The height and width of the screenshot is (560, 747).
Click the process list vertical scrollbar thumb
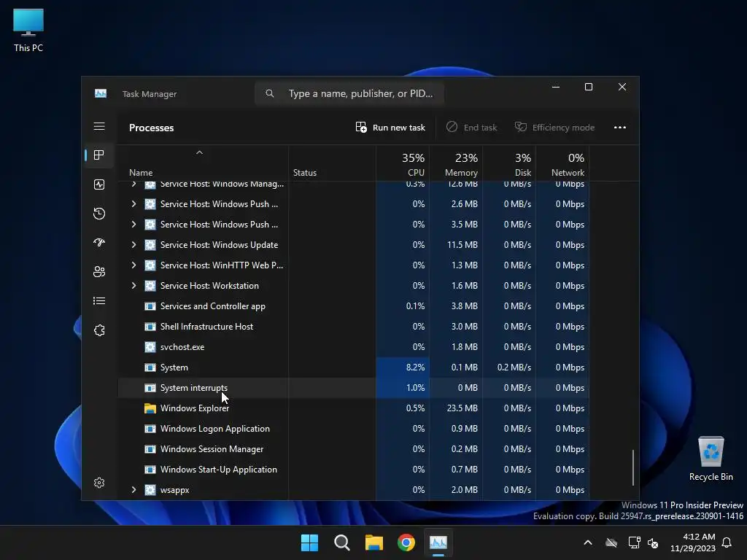(633, 467)
